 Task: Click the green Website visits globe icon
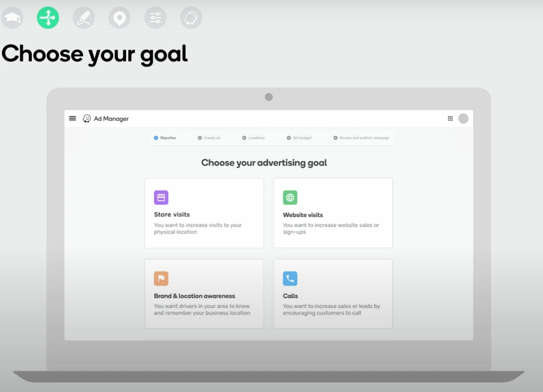coord(290,197)
